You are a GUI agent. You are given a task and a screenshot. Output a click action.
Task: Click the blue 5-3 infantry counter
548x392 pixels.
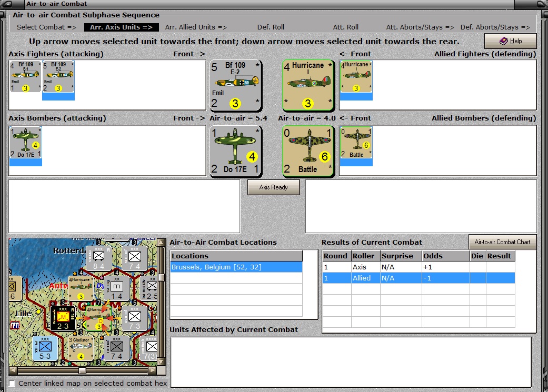tap(45, 349)
